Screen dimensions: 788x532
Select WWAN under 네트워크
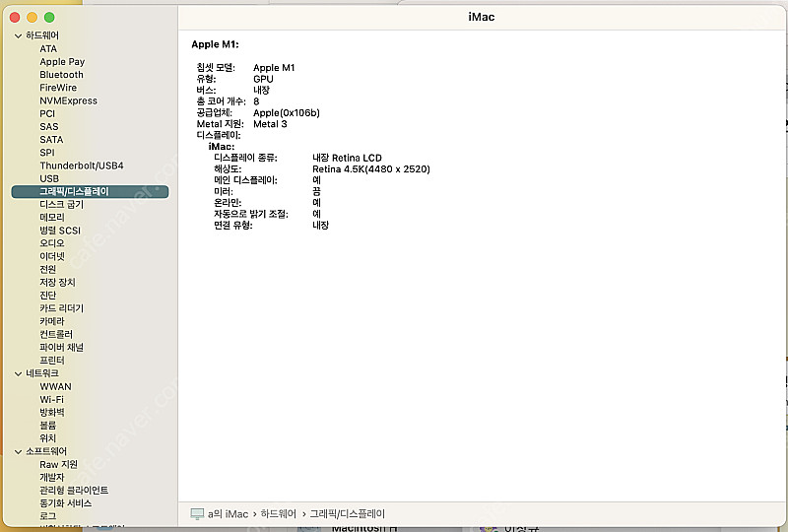[55, 386]
